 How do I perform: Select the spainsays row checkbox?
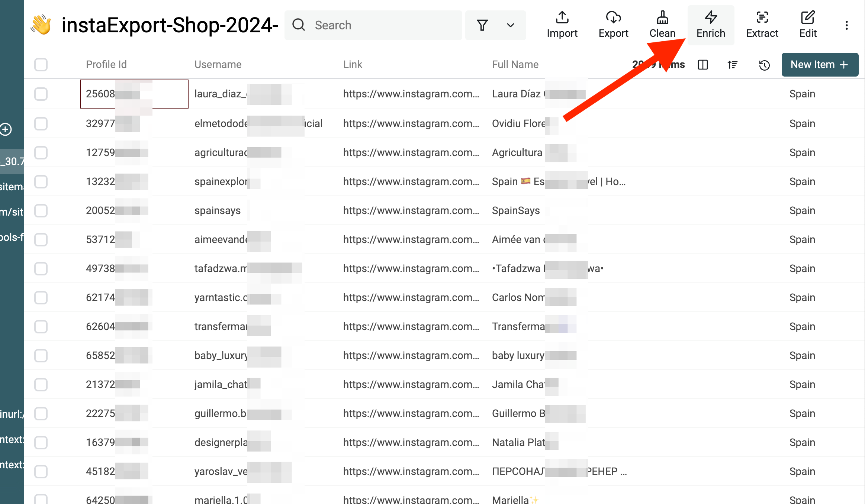tap(41, 210)
